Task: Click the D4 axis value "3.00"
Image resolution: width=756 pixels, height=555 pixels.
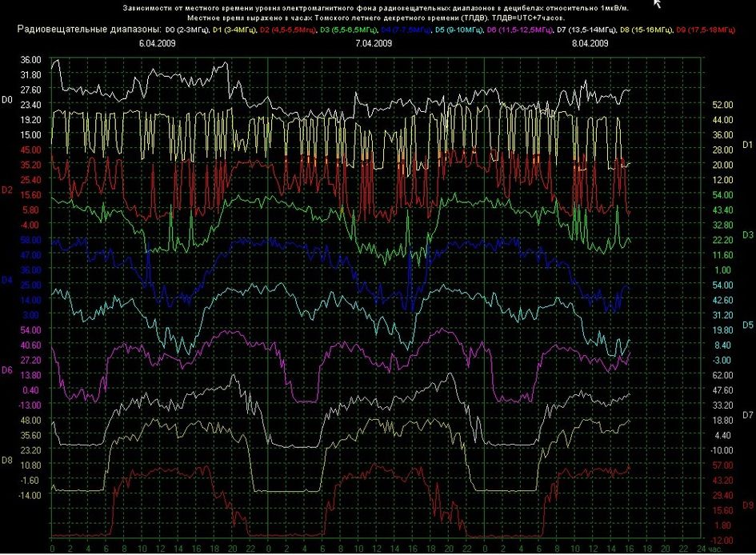Action: point(32,315)
